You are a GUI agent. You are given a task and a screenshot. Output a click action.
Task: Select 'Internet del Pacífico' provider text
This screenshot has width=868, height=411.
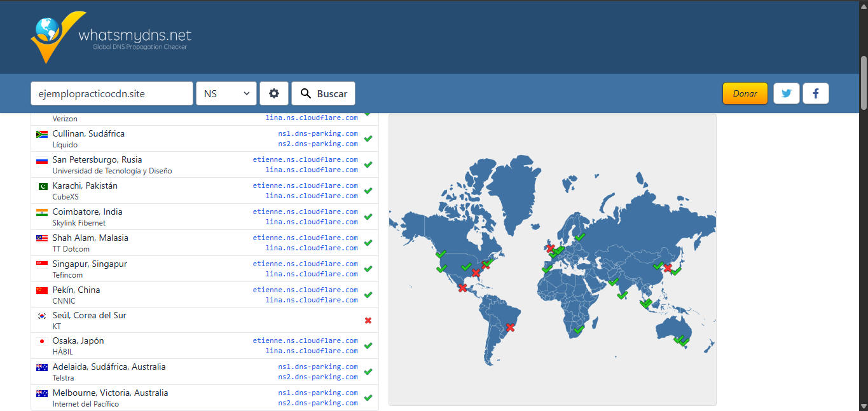click(x=86, y=404)
